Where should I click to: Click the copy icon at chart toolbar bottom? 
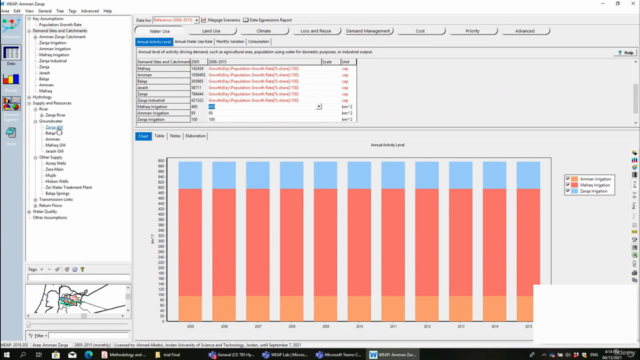634,280
